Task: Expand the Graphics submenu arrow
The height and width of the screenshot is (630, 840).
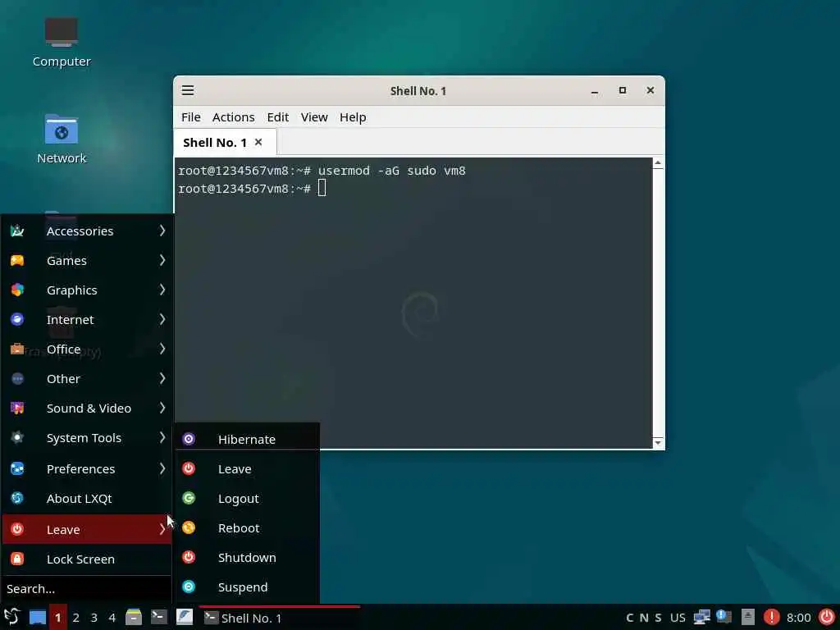Action: pos(162,290)
